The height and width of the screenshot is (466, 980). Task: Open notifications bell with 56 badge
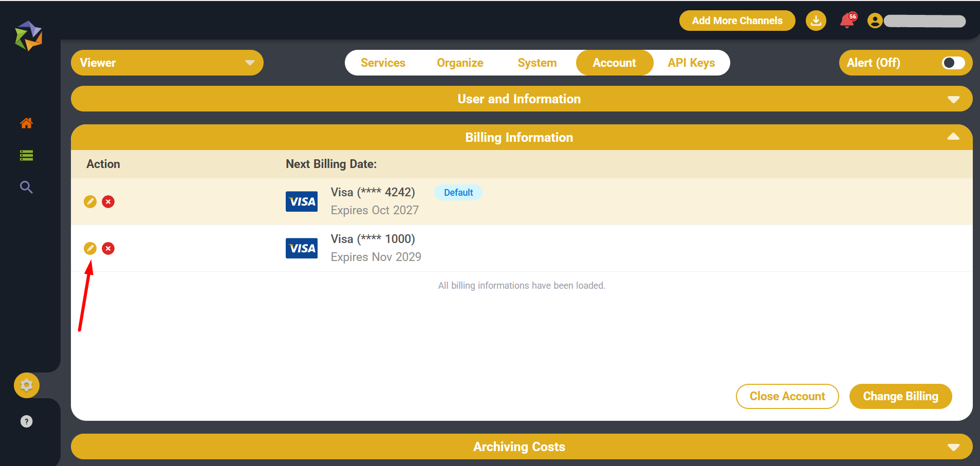click(x=848, y=21)
